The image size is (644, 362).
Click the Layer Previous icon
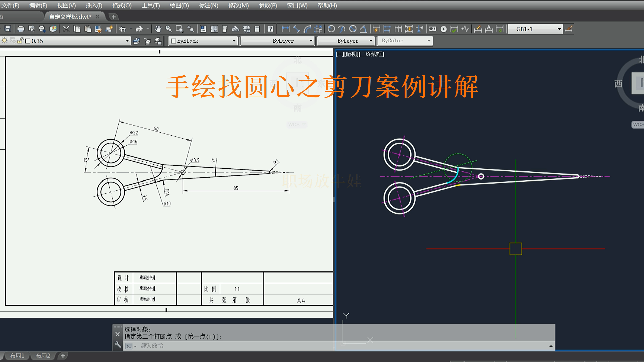coord(147,41)
